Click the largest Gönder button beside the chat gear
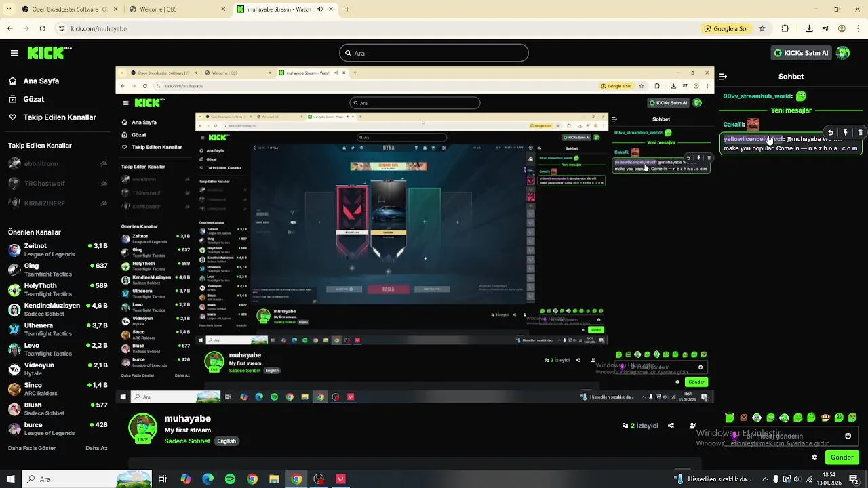Image resolution: width=868 pixels, height=488 pixels. pyautogui.click(x=842, y=457)
